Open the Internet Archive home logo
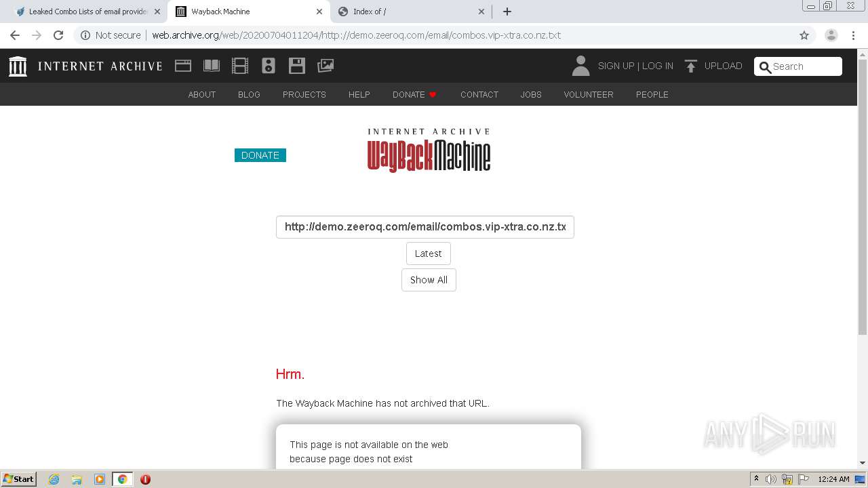The width and height of the screenshot is (868, 488). pyautogui.click(x=85, y=66)
